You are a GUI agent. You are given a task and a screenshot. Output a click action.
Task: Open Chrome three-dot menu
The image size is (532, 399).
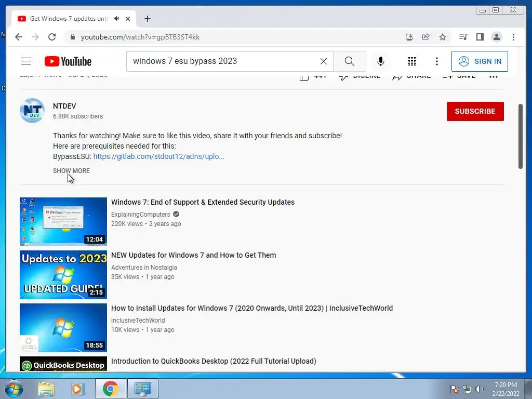pos(513,37)
